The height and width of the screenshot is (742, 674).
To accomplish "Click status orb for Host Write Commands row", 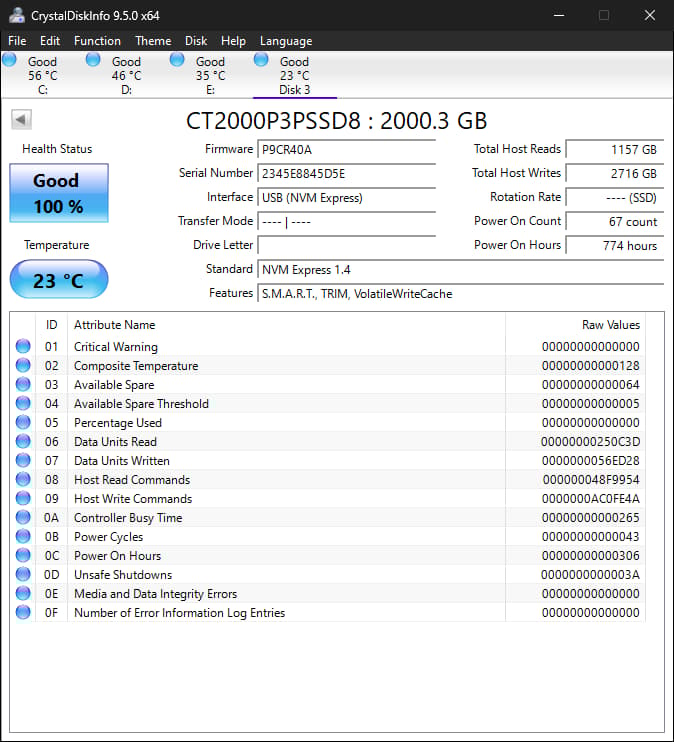I will pyautogui.click(x=23, y=498).
